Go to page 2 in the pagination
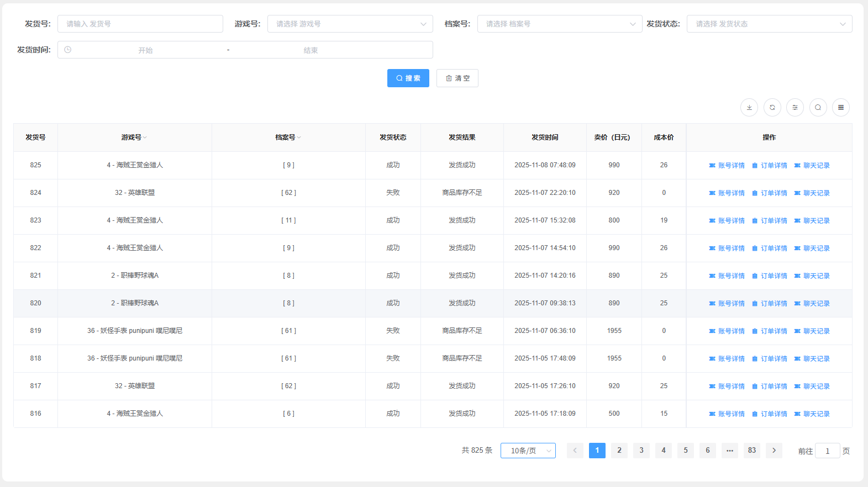Screen dimensions: 868x487 click(619, 451)
